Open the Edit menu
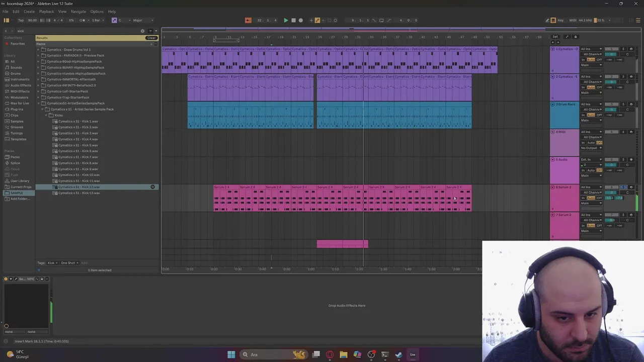The height and width of the screenshot is (362, 644). pos(16,12)
